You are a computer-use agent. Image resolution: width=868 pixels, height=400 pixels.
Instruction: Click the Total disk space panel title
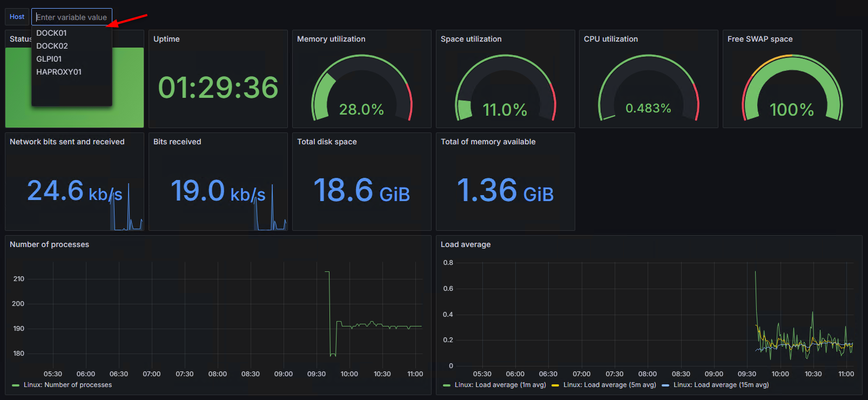pos(327,142)
